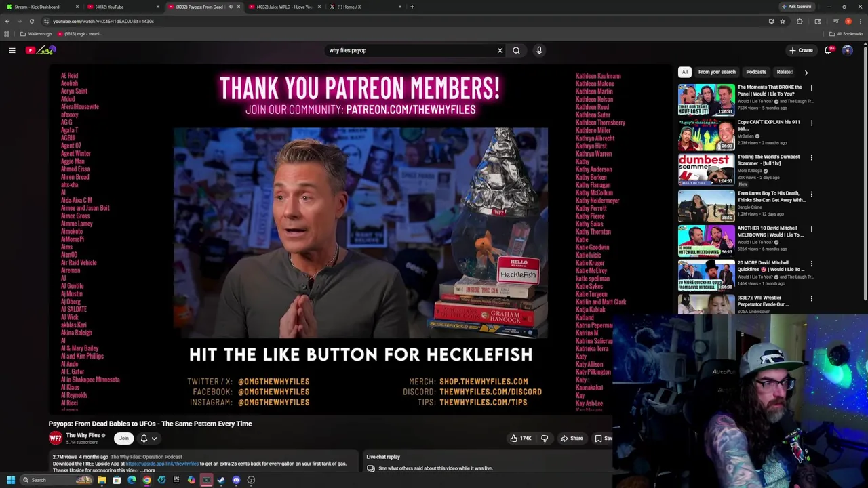Expand the description with ...more
Viewport: 868px width, 488px height.
[x=149, y=470]
